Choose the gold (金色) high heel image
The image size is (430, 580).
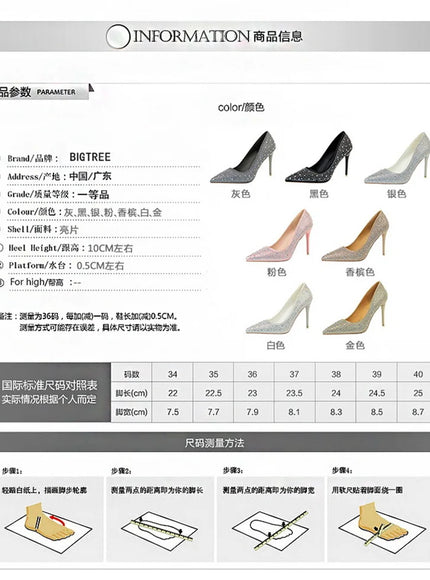pyautogui.click(x=355, y=308)
